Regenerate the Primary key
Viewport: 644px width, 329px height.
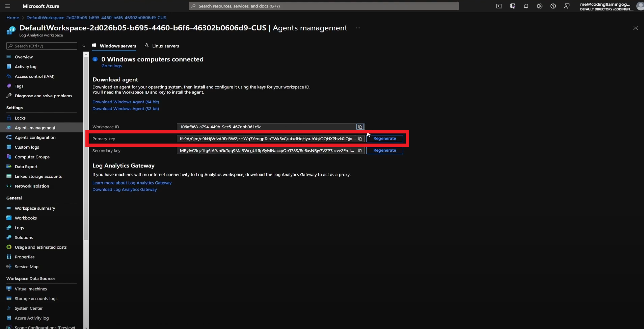pos(384,138)
